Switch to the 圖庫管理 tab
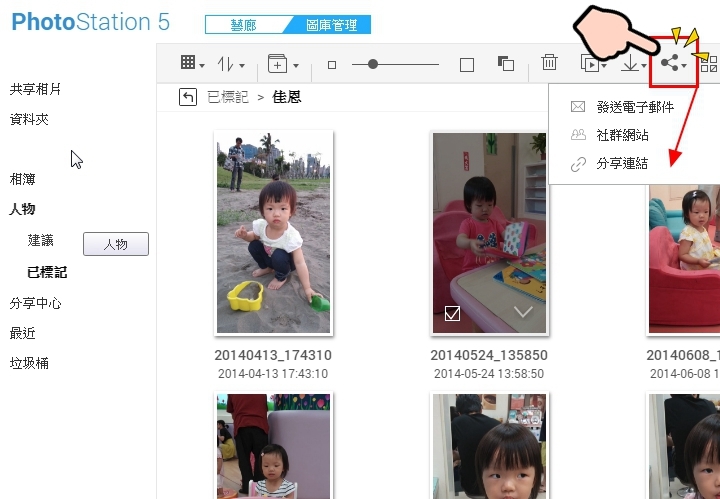Viewport: 720px width, 499px height. point(332,25)
